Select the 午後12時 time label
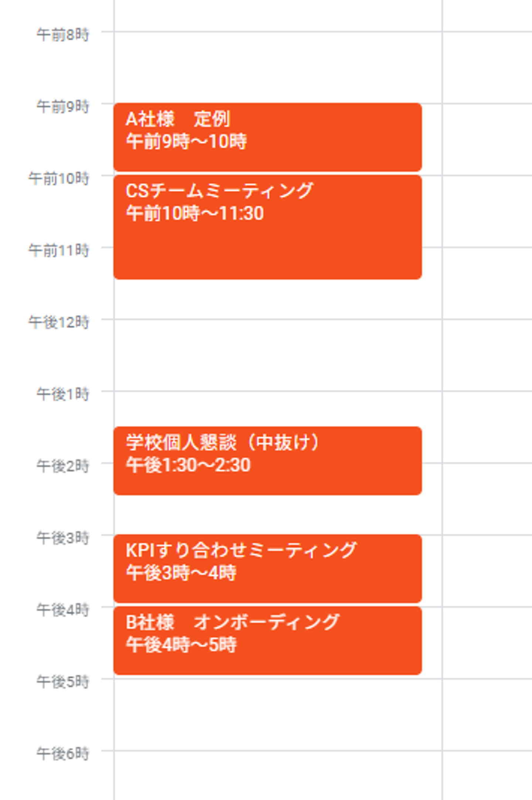This screenshot has width=532, height=800. click(59, 322)
